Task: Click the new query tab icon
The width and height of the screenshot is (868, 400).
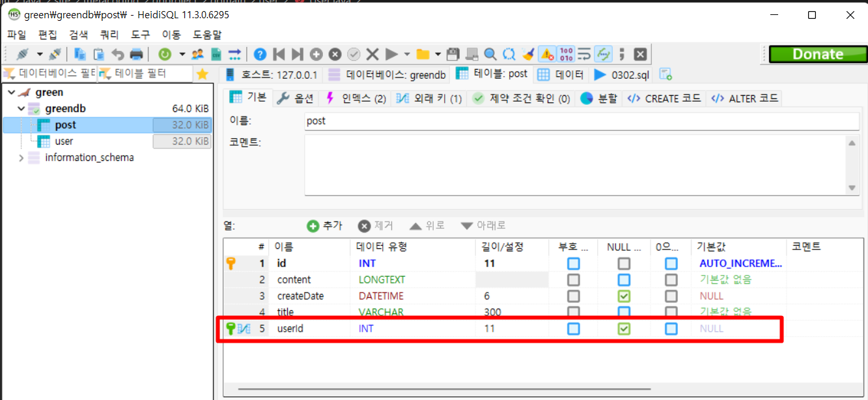Action: (x=665, y=74)
